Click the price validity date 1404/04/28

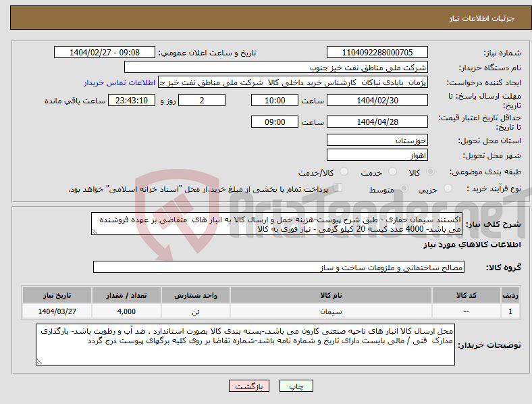(x=377, y=122)
